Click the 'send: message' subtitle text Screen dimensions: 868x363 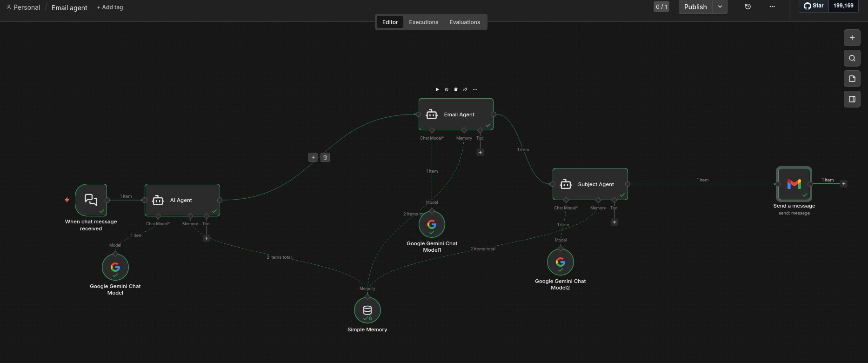click(794, 213)
